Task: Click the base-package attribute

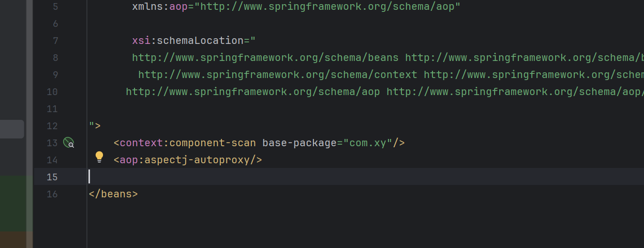Action: 299,143
